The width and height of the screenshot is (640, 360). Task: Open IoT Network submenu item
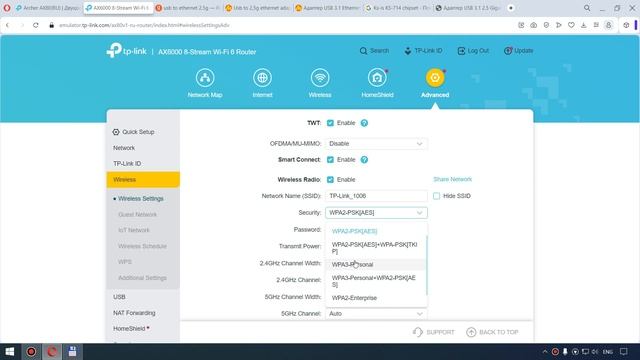pyautogui.click(x=133, y=230)
